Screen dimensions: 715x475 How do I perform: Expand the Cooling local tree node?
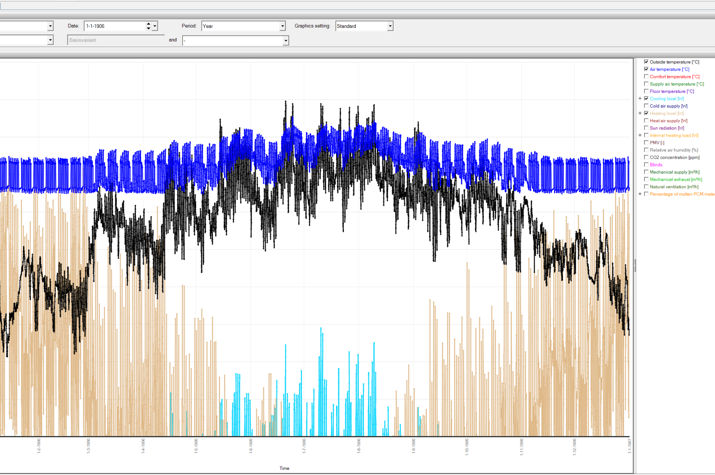click(x=640, y=99)
